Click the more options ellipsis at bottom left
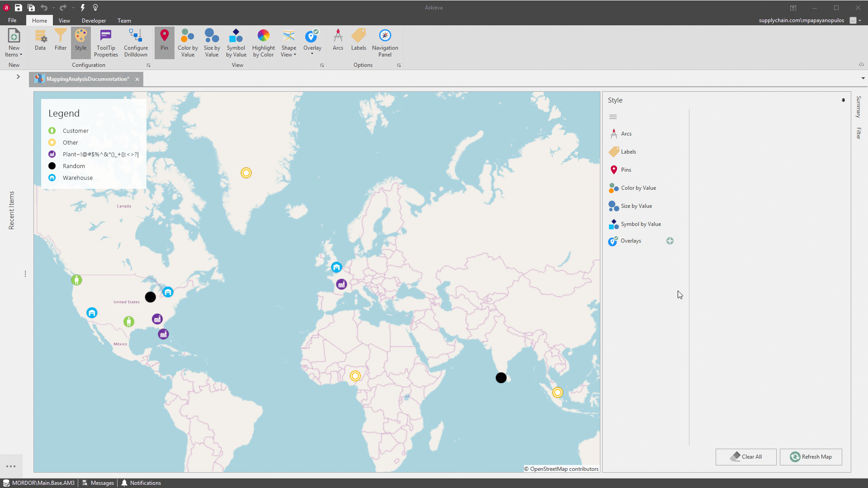 coord(11,466)
